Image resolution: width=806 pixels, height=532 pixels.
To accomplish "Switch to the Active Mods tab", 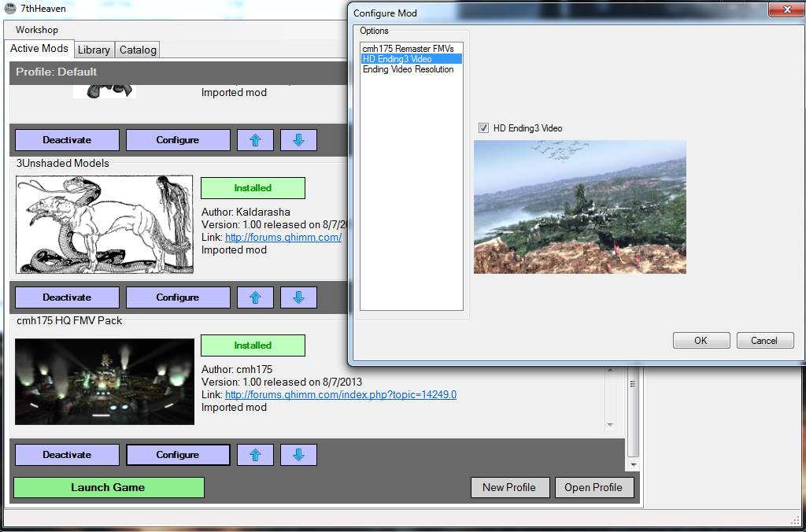I will coord(39,48).
